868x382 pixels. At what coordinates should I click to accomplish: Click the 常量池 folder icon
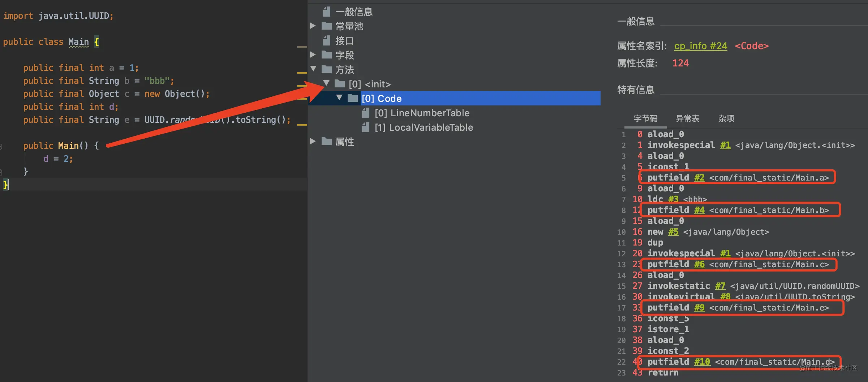tap(327, 26)
